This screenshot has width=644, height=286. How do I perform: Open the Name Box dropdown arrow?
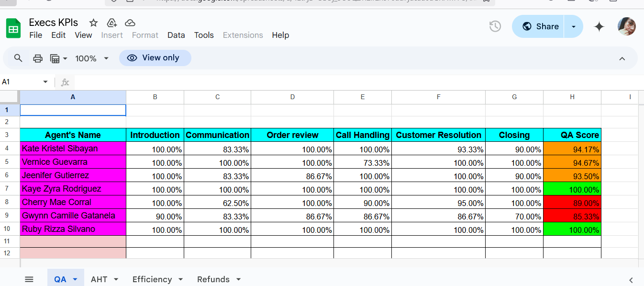pyautogui.click(x=45, y=82)
